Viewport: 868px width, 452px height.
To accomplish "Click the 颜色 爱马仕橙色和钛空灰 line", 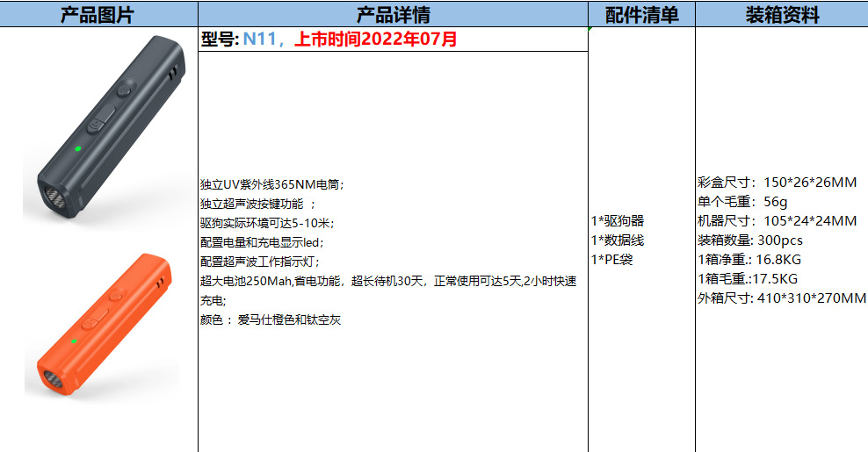I will click(x=270, y=319).
